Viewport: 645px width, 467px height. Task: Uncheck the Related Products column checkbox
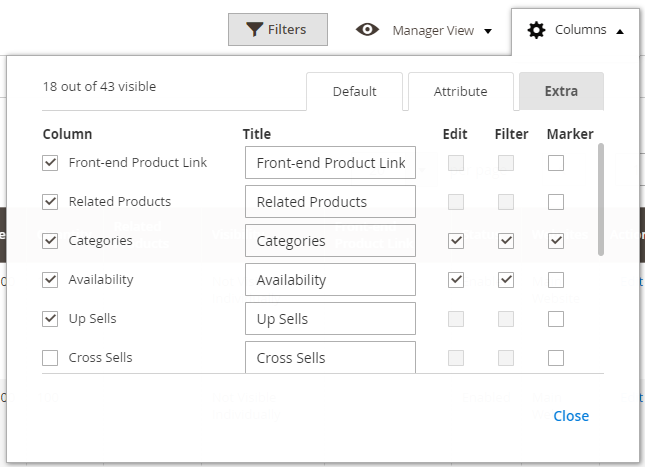[x=50, y=202]
